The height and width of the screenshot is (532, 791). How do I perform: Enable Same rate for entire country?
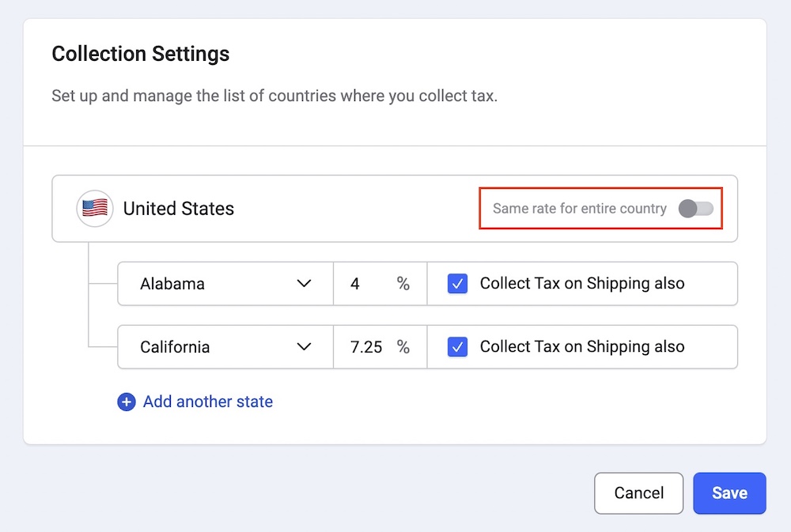click(696, 208)
